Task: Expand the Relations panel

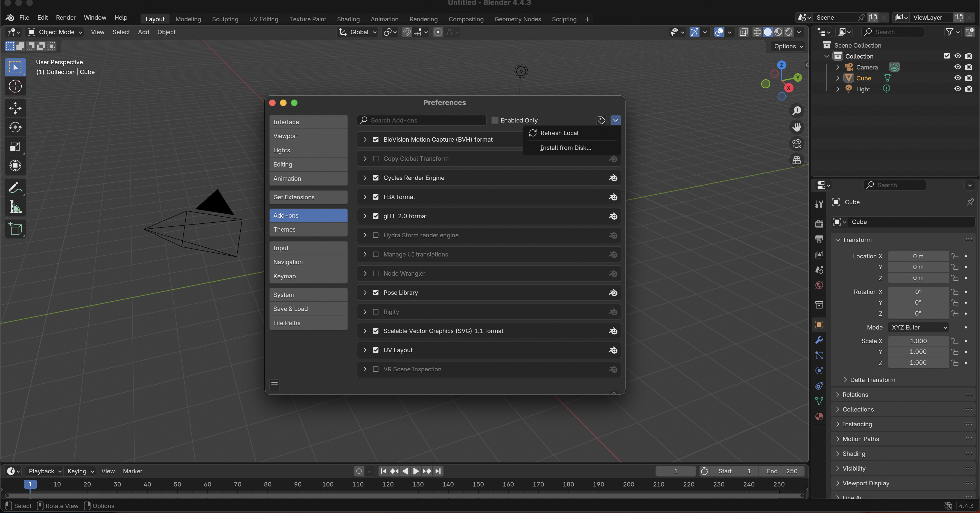Action: 855,395
